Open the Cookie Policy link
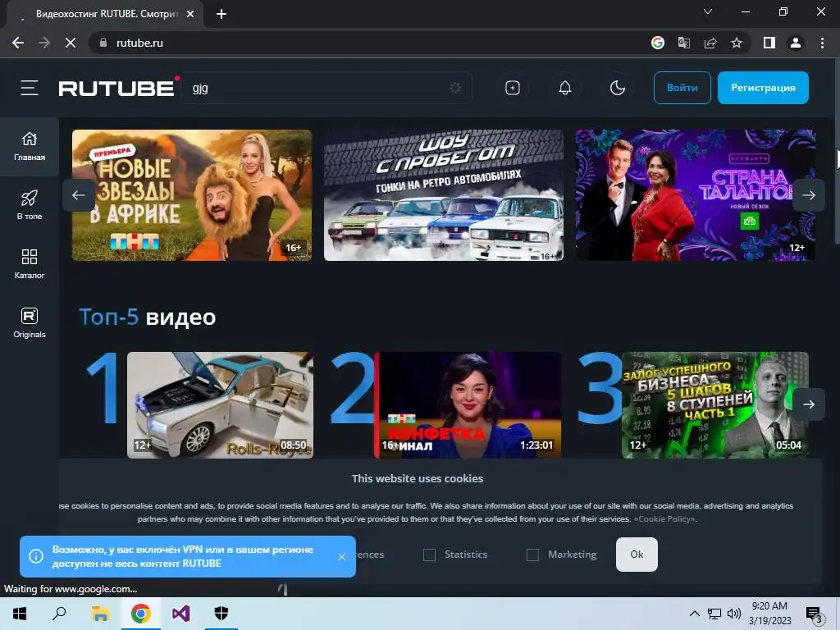 [664, 519]
